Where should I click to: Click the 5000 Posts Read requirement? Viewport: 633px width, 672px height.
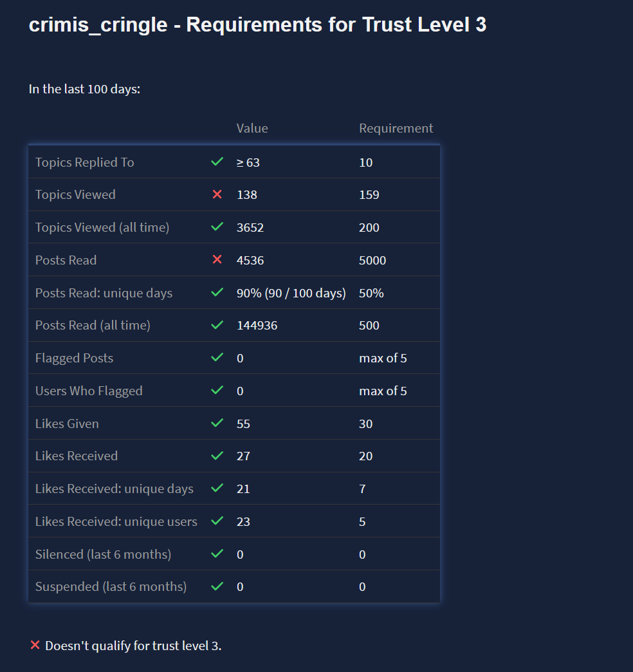click(372, 260)
